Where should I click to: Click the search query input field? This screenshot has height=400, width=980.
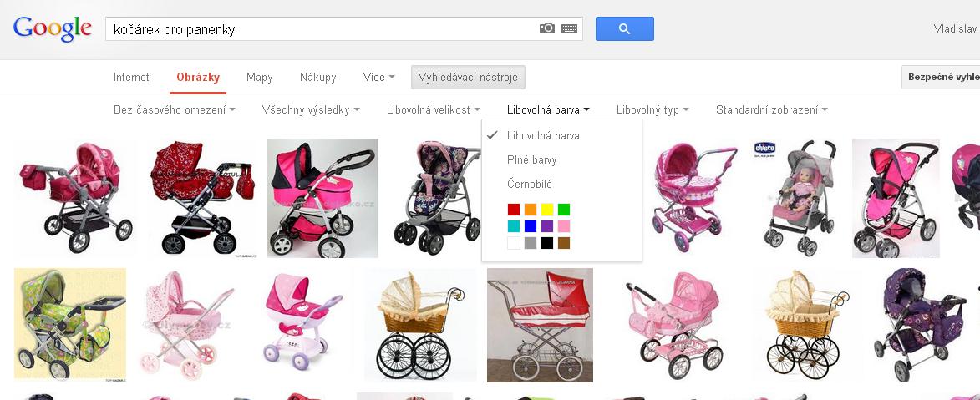coord(322,28)
